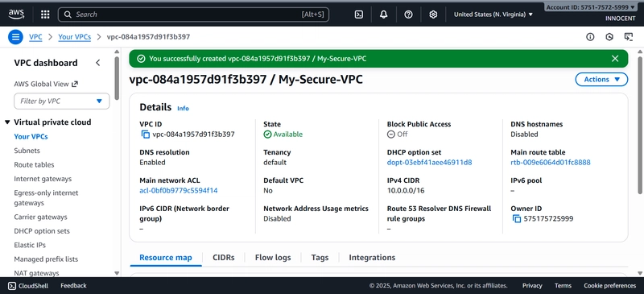
Task: Open the INNOCENT account menu
Action: click(620, 19)
